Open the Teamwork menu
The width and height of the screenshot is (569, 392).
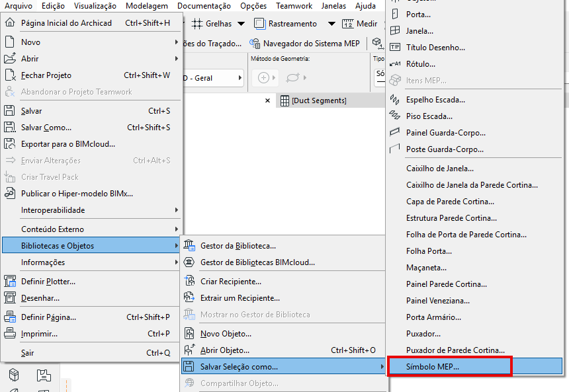coord(294,6)
